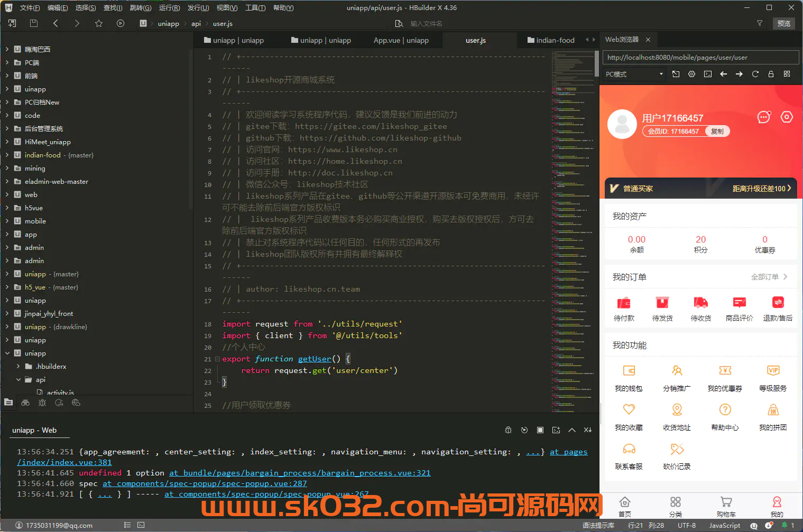
Task: Switch to the App.vue | uniapp tab
Action: pos(401,40)
